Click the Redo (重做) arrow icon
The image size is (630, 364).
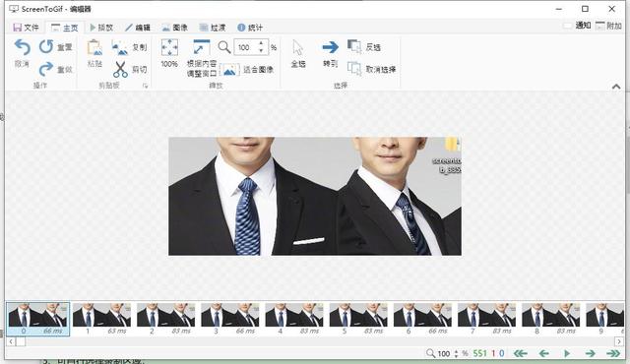click(46, 69)
